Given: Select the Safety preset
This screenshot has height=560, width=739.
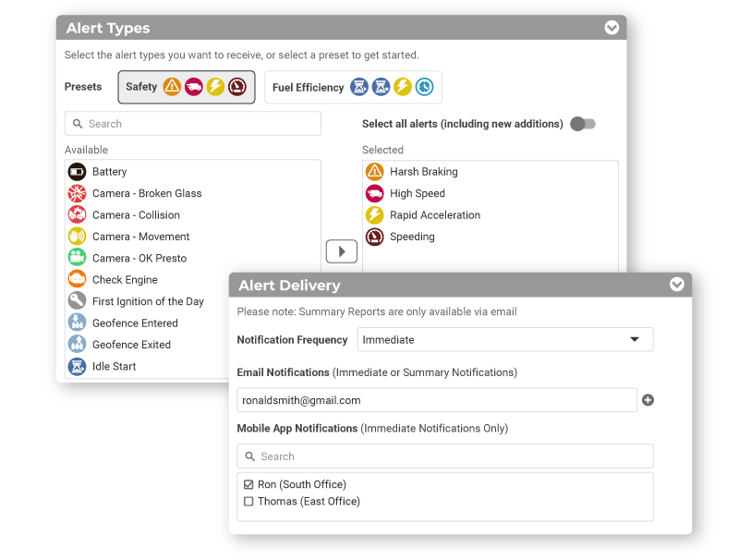Looking at the screenshot, I should click(x=186, y=86).
